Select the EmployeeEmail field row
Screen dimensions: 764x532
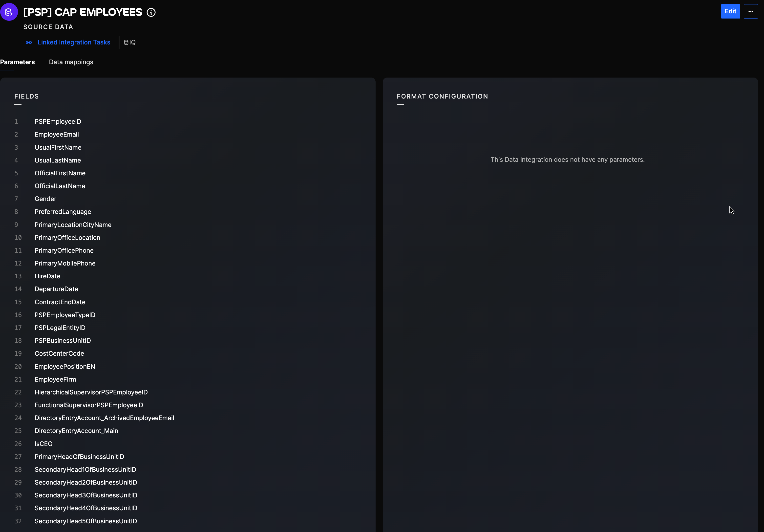pos(57,134)
